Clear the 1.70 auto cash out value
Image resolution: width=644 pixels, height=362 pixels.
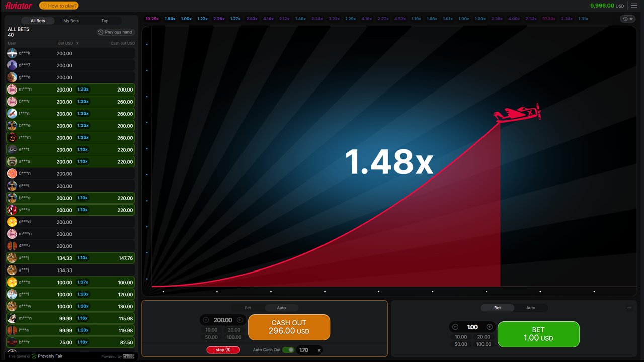319,350
